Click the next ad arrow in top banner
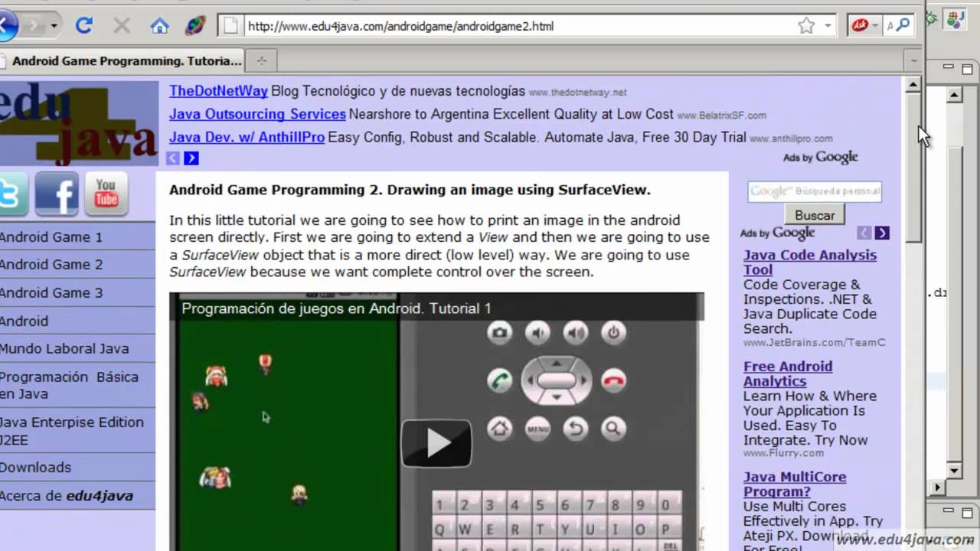The width and height of the screenshot is (980, 551). coord(191,158)
